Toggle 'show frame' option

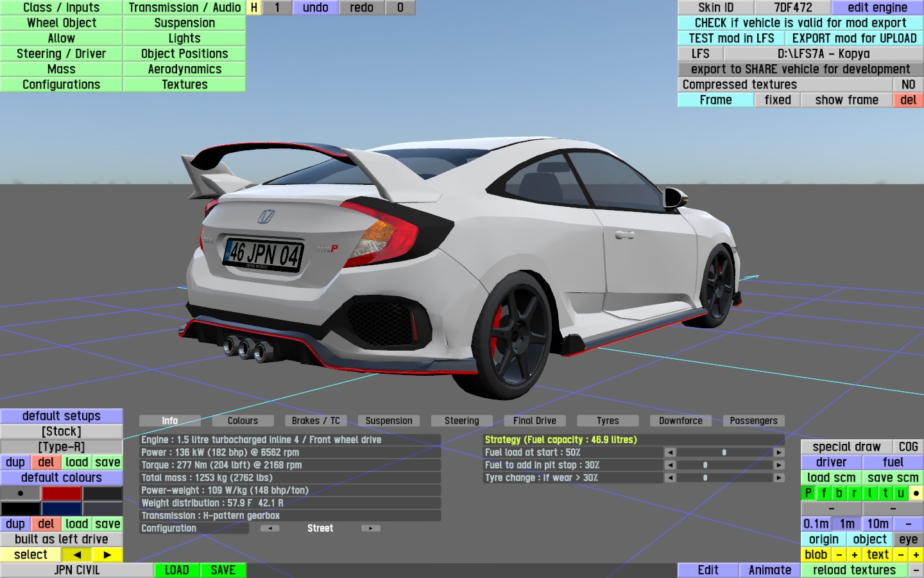847,100
